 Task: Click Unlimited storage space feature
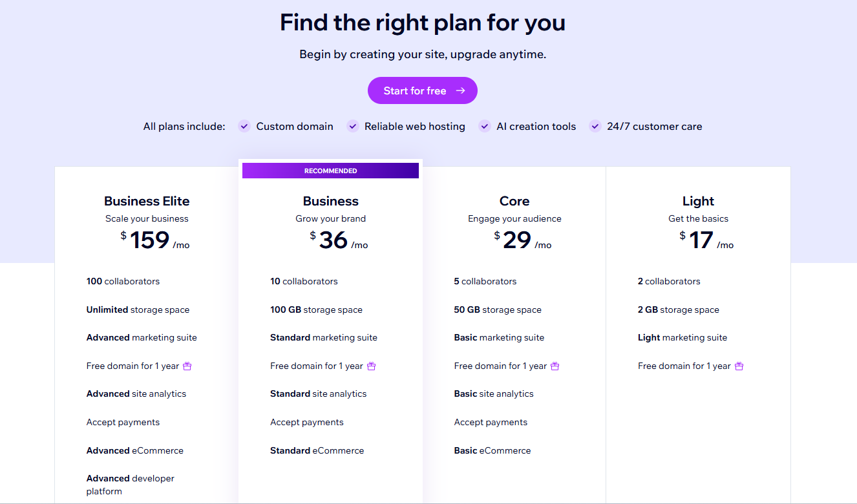tap(138, 310)
